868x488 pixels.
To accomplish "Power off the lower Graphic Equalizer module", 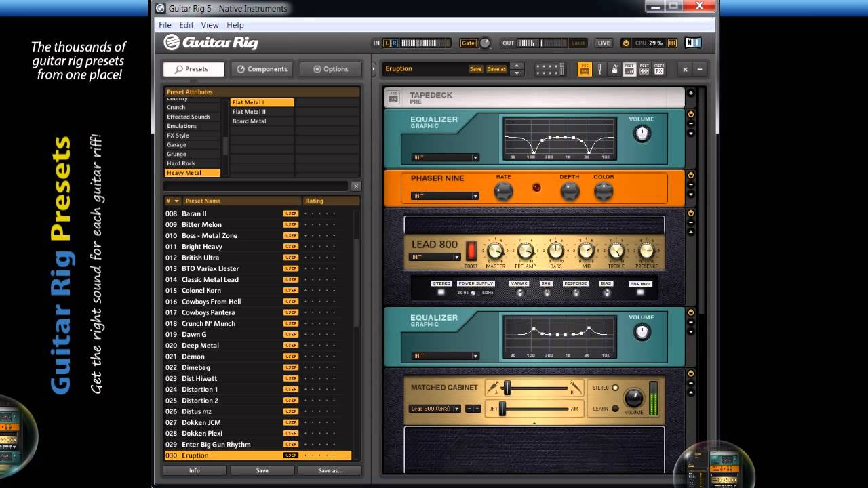I will [x=691, y=312].
